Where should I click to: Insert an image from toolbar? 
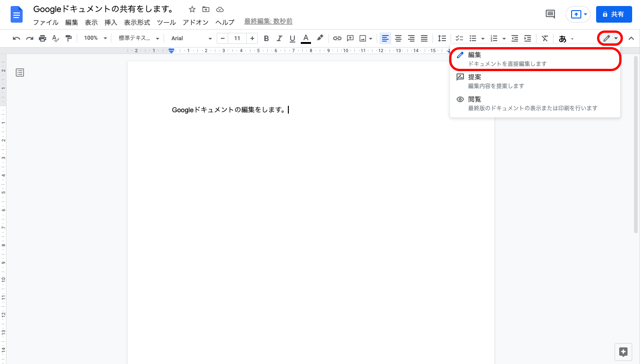[x=363, y=38]
